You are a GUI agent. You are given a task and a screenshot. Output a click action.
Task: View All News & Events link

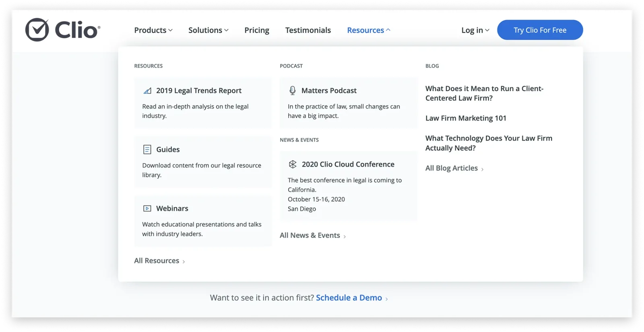[x=313, y=235]
